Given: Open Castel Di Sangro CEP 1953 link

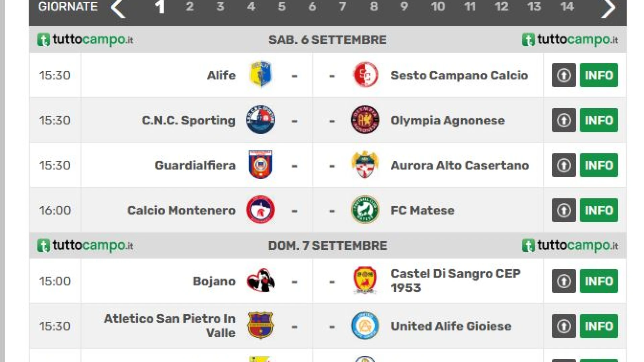Looking at the screenshot, I should click(455, 281).
